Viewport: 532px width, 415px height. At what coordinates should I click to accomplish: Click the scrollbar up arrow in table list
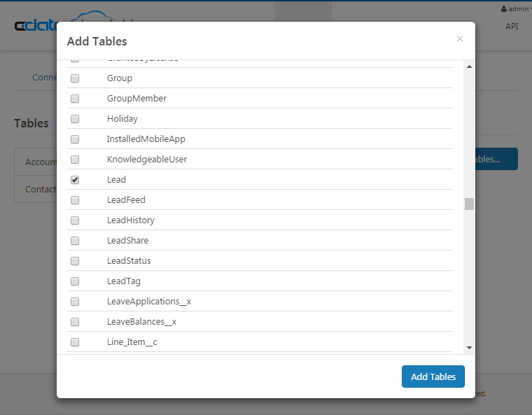469,66
